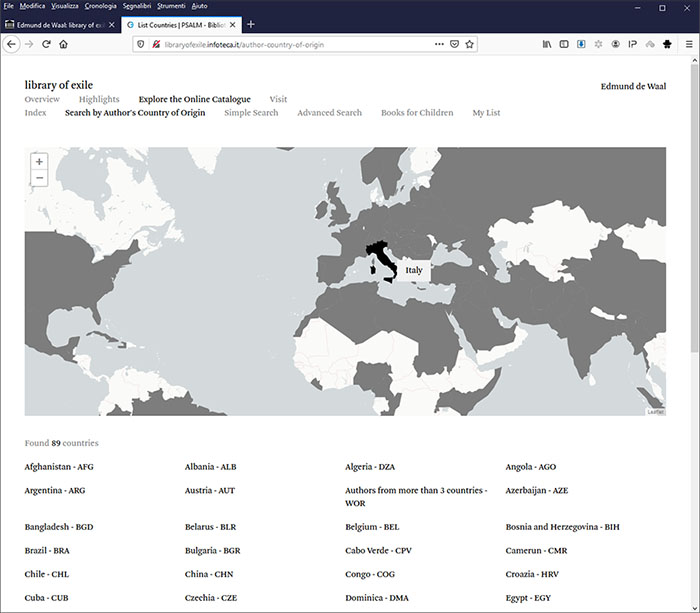The width and height of the screenshot is (700, 613).
Task: Close the List Countries tab
Action: point(233,25)
